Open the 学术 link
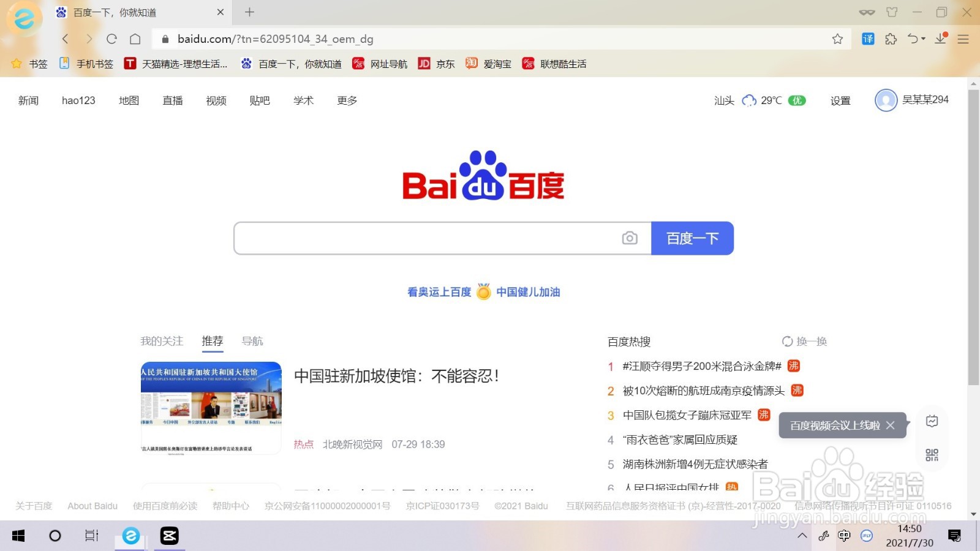The height and width of the screenshot is (551, 980). (x=303, y=100)
